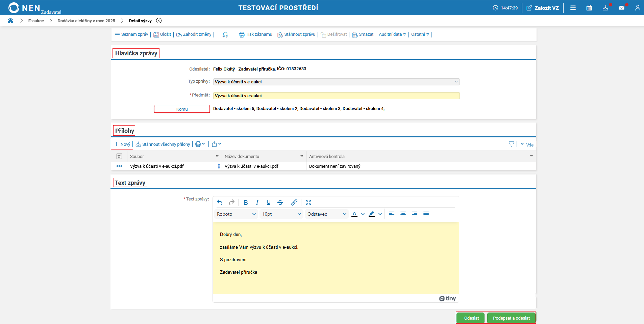Click the Komu recipients button
The image size is (644, 324).
(x=182, y=109)
